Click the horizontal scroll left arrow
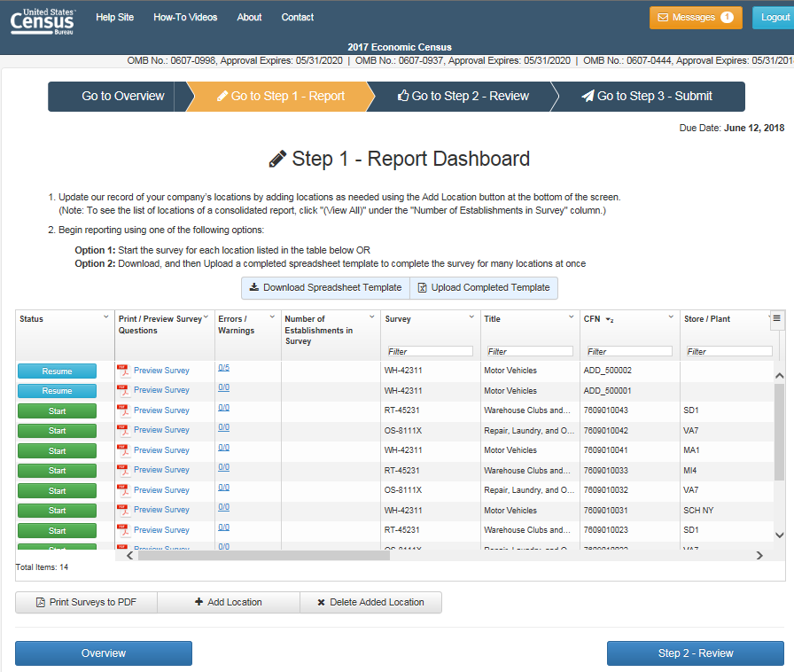Viewport: 794px width, 672px height. [130, 556]
